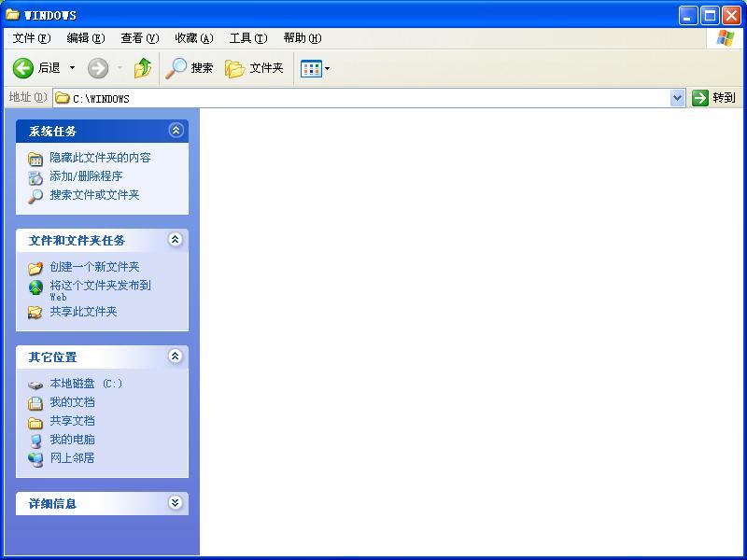Collapse the 其它位置 panel
The height and width of the screenshot is (560, 747).
[x=176, y=357]
